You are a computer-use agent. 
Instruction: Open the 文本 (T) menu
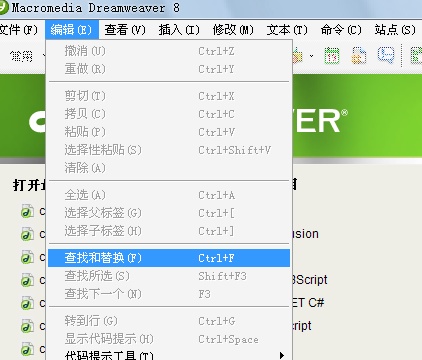point(287,30)
